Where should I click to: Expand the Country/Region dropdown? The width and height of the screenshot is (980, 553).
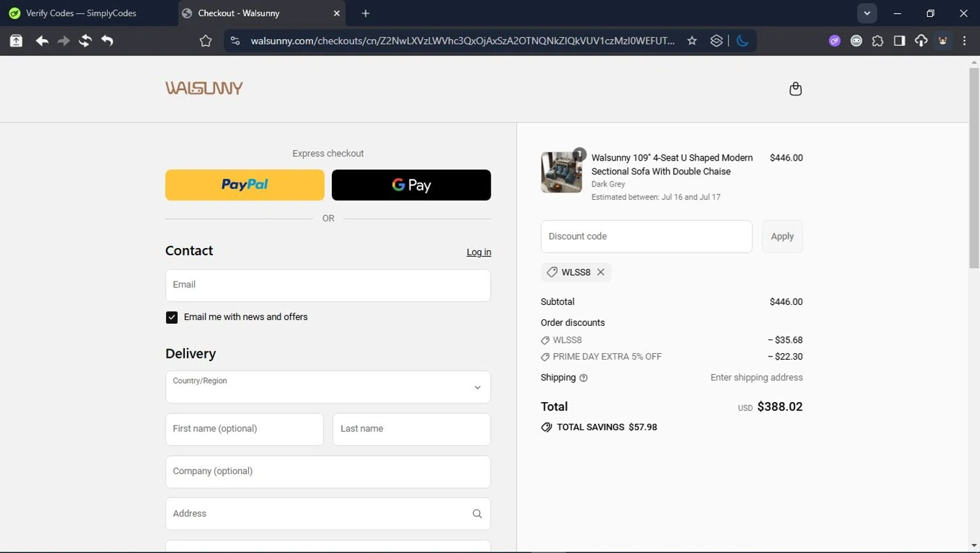328,387
